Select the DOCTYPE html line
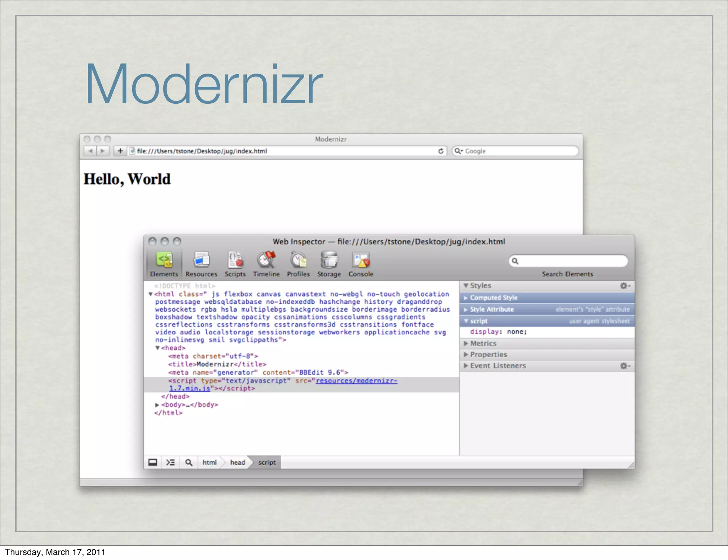The height and width of the screenshot is (560, 728). [x=184, y=286]
